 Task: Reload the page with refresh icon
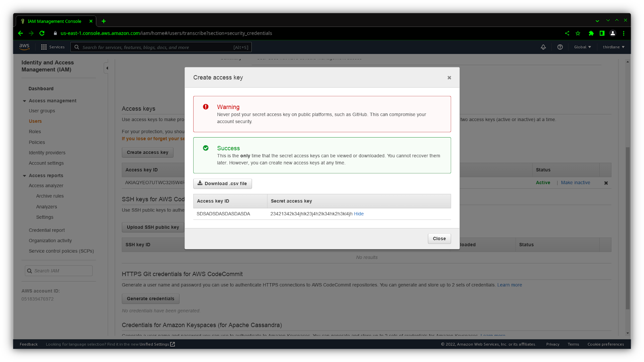tap(42, 33)
